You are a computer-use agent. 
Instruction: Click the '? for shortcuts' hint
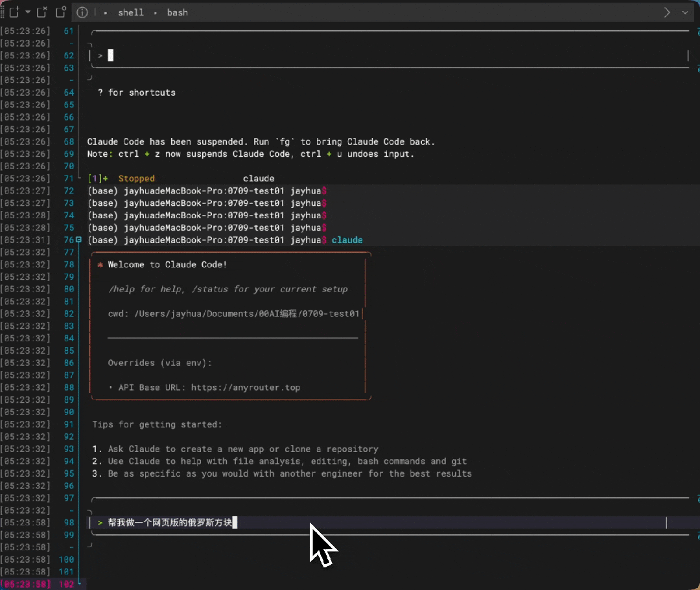[137, 93]
